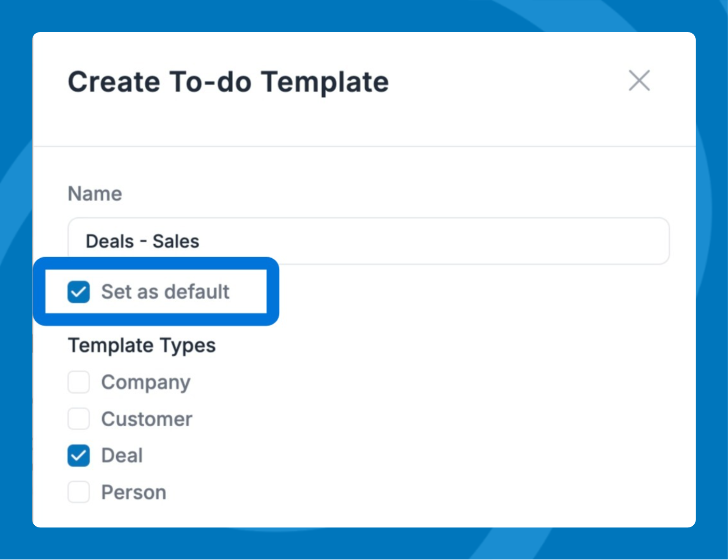Click the "Company" label text
Viewport: 728px width, 560px height.
pyautogui.click(x=146, y=383)
